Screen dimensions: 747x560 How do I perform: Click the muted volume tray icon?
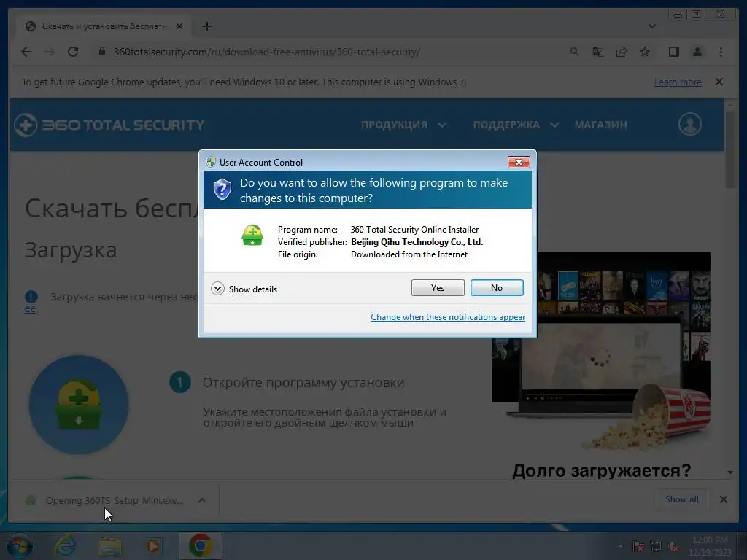coord(673,547)
